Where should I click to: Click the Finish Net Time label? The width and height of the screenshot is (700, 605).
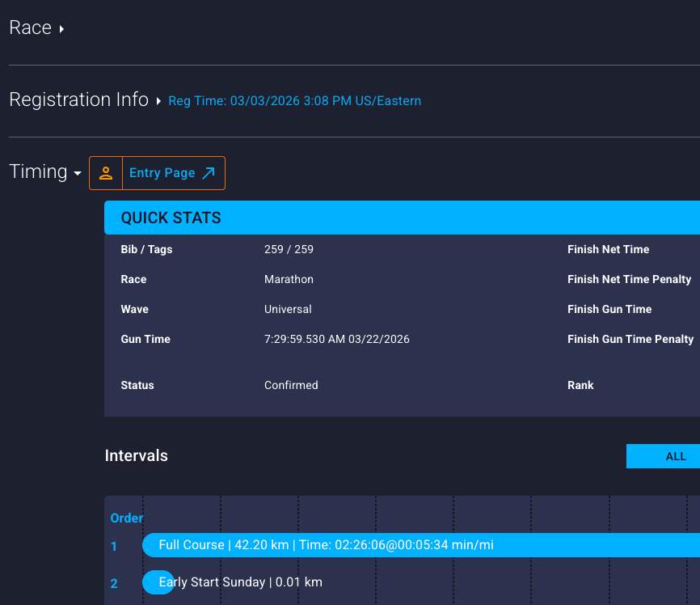608,249
